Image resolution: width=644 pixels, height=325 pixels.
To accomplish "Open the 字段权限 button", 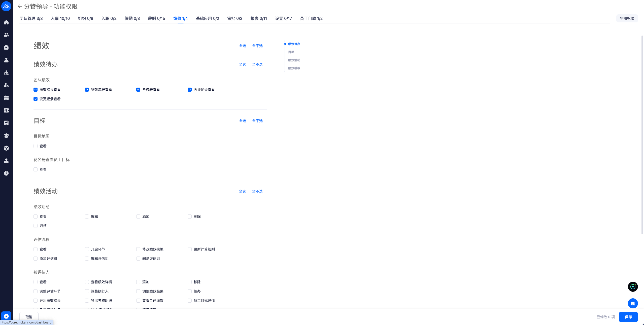I will coord(627,18).
